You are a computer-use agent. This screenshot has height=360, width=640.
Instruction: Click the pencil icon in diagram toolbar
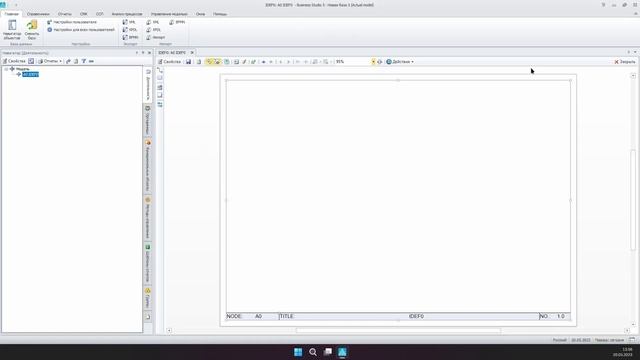point(244,62)
